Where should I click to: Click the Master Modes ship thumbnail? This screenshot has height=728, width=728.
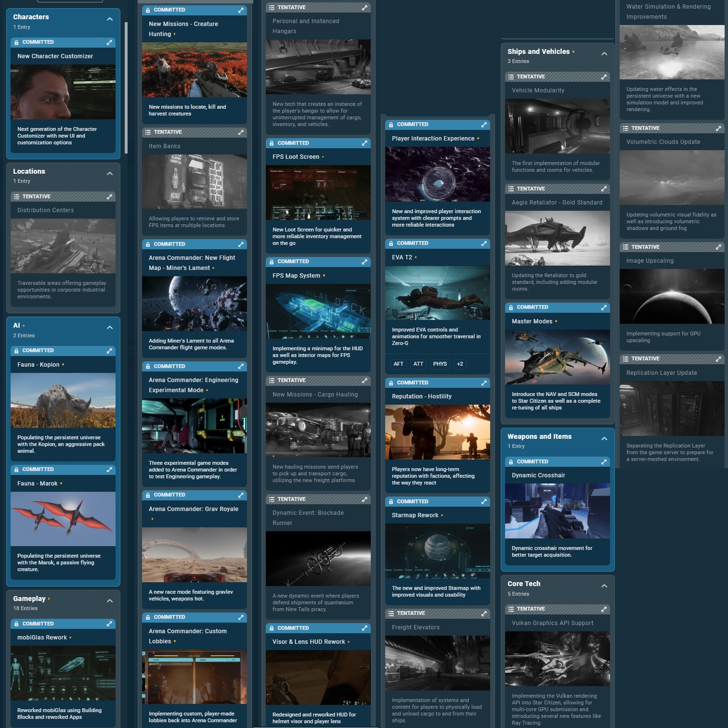click(558, 357)
